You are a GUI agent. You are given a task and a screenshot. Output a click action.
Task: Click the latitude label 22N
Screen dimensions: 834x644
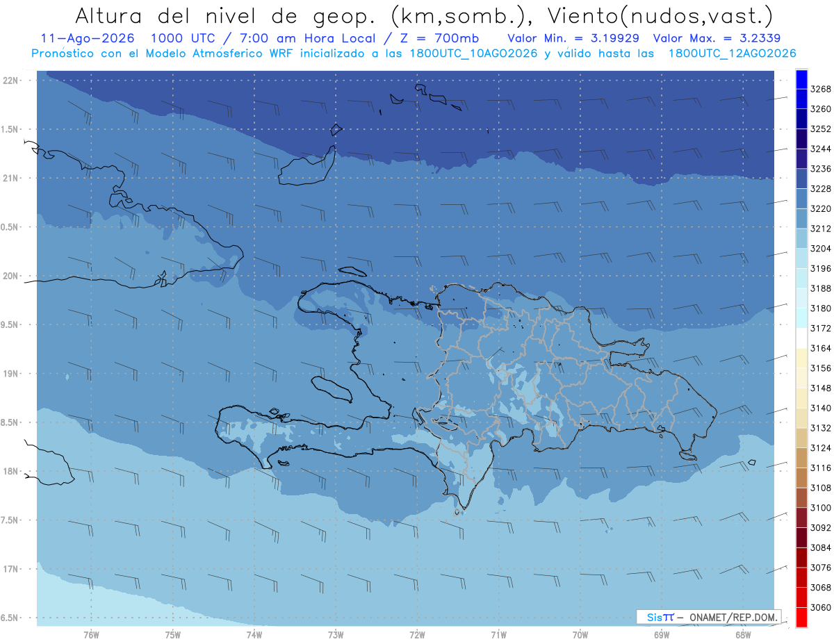[x=12, y=81]
